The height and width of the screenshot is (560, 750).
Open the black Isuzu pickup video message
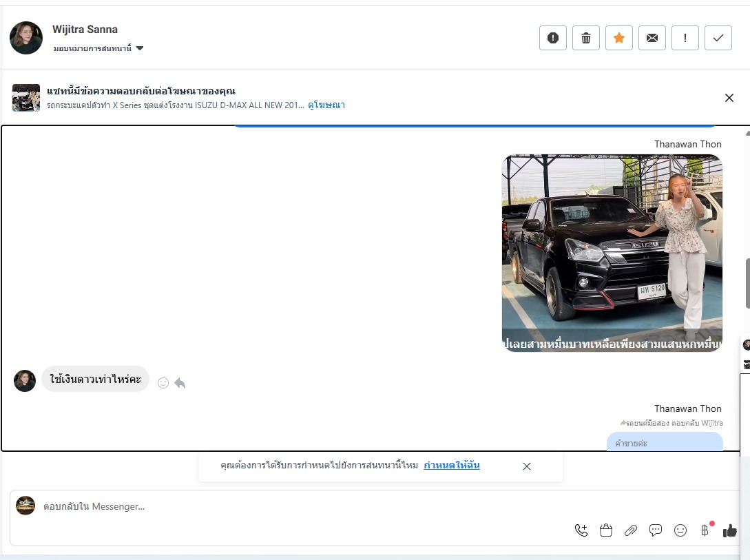point(612,253)
